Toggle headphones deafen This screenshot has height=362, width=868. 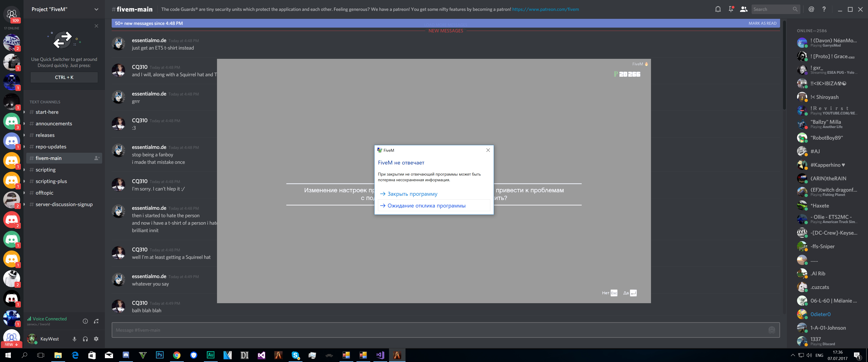pos(85,339)
